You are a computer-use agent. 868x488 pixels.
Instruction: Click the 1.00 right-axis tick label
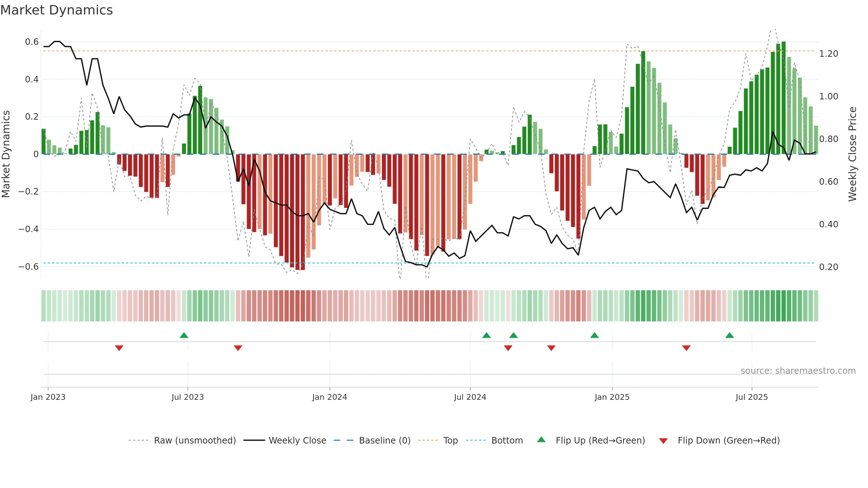[x=829, y=97]
